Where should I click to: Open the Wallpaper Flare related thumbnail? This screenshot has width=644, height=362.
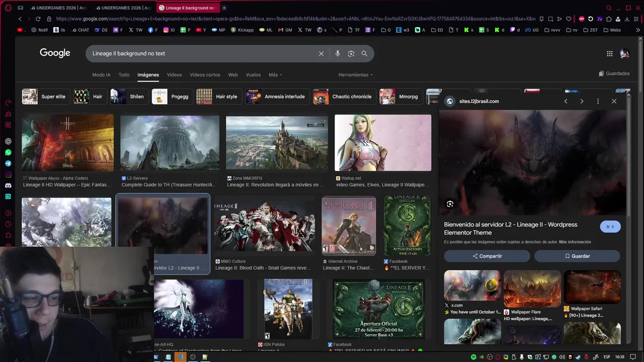[x=532, y=289]
